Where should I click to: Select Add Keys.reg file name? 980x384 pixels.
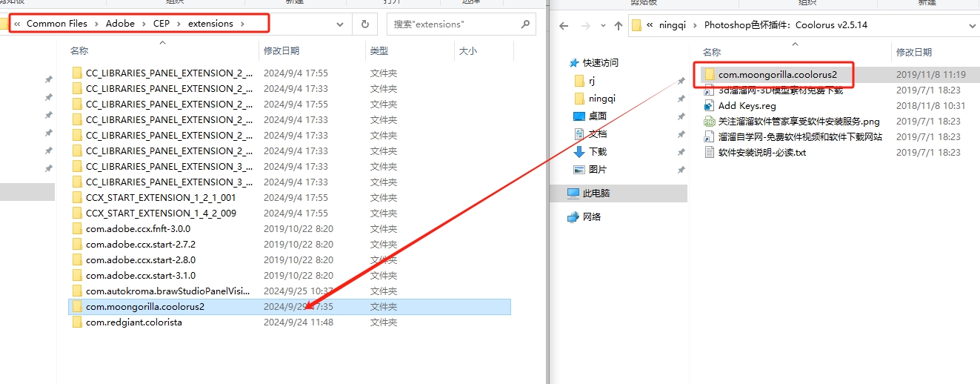pos(747,106)
